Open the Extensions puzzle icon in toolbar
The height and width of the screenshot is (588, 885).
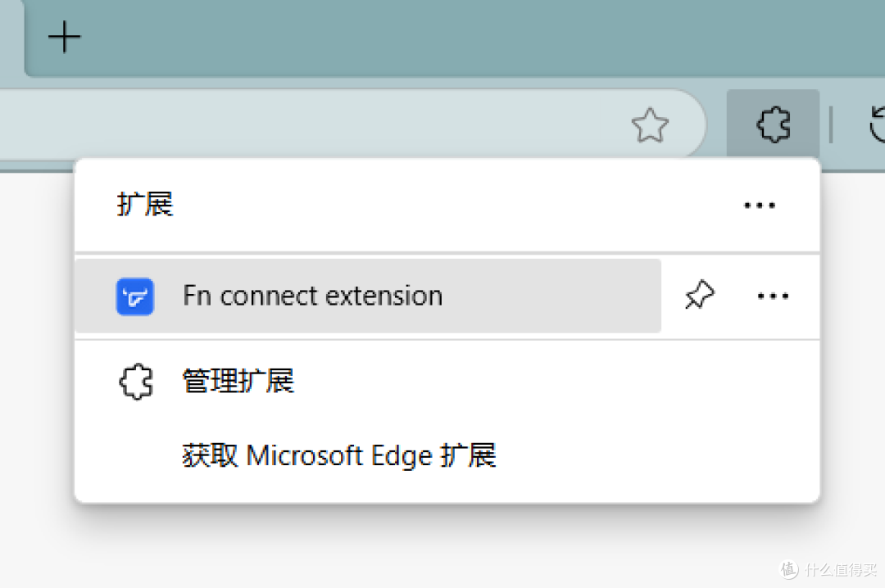[772, 124]
